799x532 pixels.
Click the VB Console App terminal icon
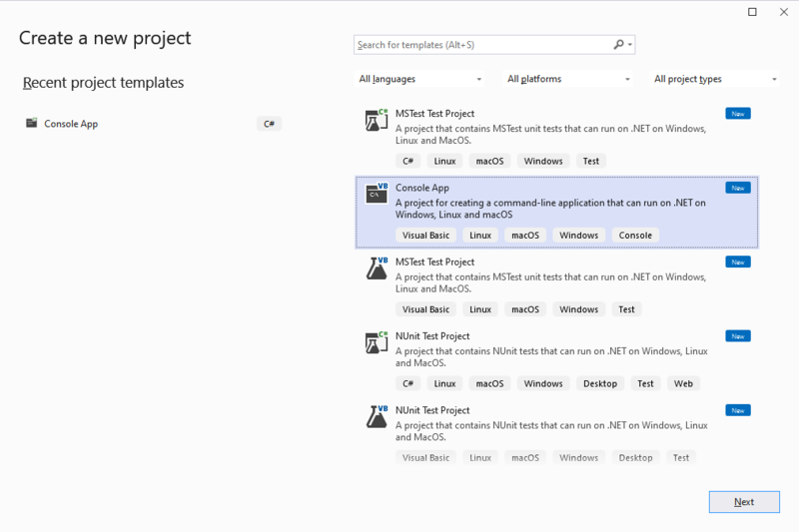(x=377, y=194)
